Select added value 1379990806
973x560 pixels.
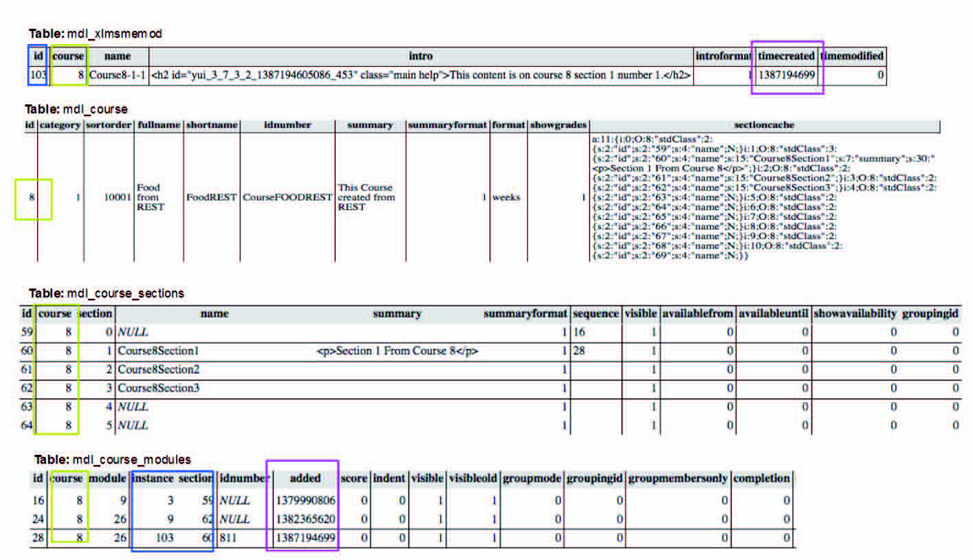click(306, 500)
